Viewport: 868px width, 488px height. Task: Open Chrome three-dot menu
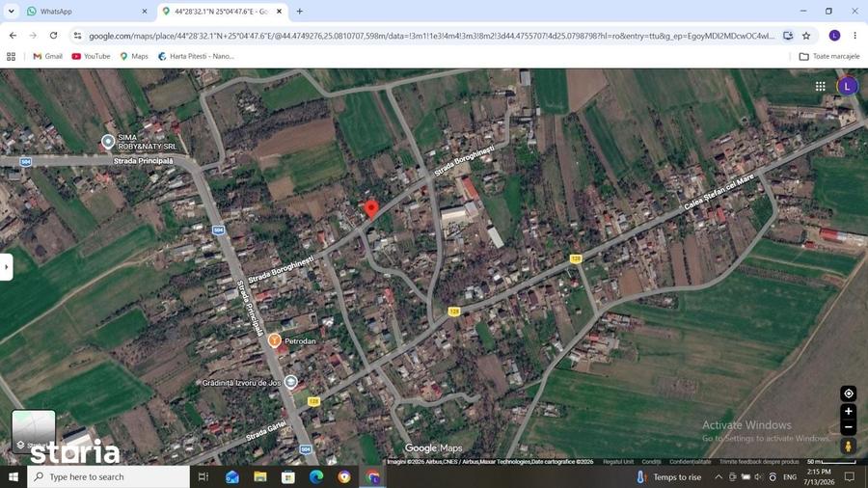click(x=854, y=36)
